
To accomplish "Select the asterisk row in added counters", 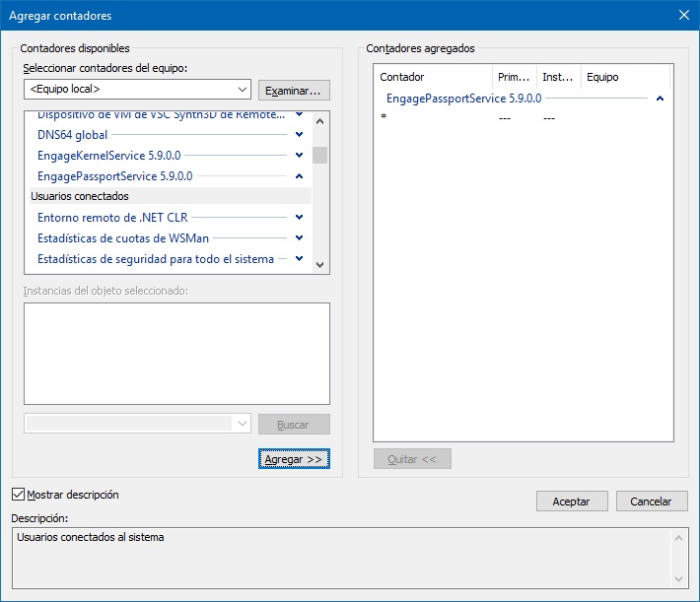I will click(434, 118).
